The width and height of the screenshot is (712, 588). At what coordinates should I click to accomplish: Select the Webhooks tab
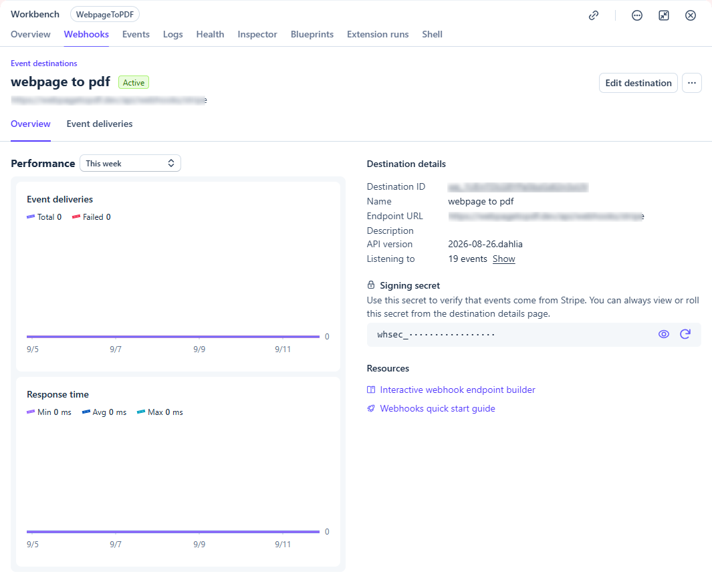pyautogui.click(x=86, y=35)
